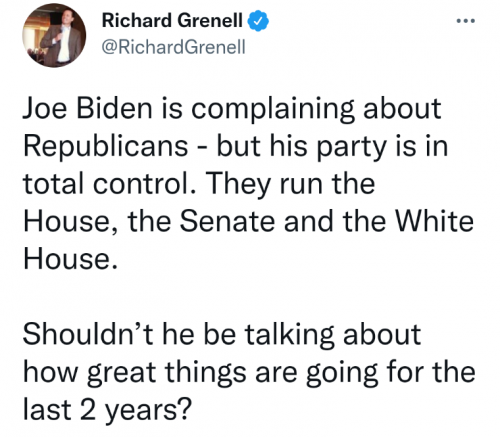Click the word "Senate" in the tweet

coord(227,222)
